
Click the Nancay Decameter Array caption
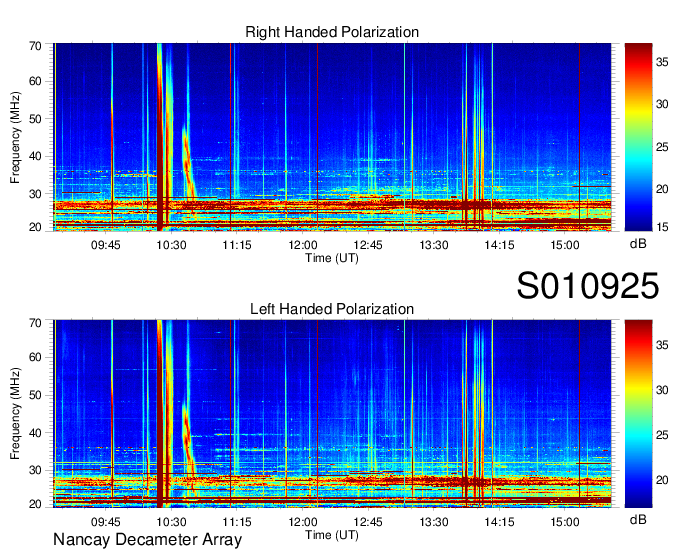147,540
